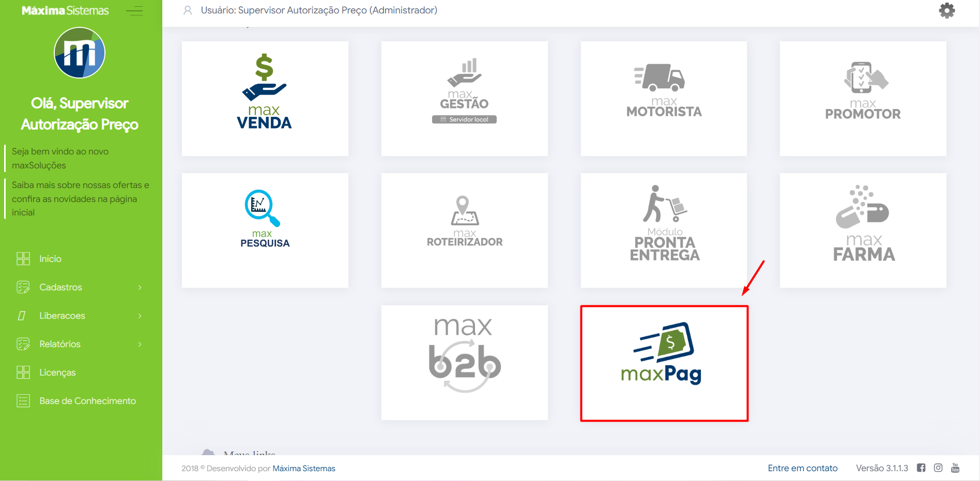Collapse sidebar with the hamburger icon
Image resolution: width=980 pixels, height=481 pixels.
click(x=134, y=10)
